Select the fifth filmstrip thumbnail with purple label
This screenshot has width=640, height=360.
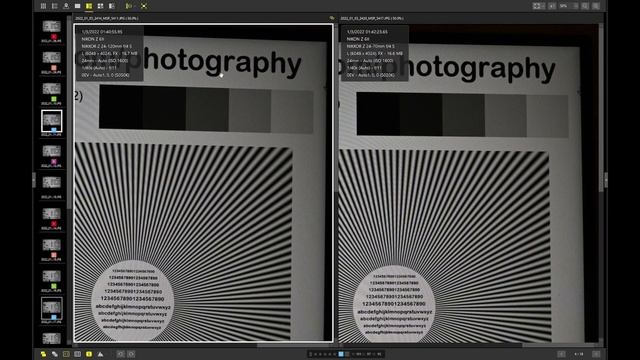click(x=51, y=151)
